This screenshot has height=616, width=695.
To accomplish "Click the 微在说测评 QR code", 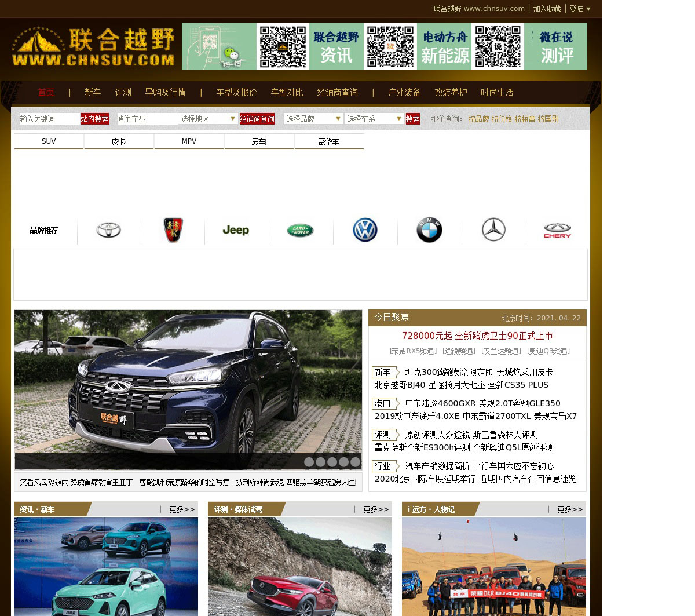I will pos(498,46).
